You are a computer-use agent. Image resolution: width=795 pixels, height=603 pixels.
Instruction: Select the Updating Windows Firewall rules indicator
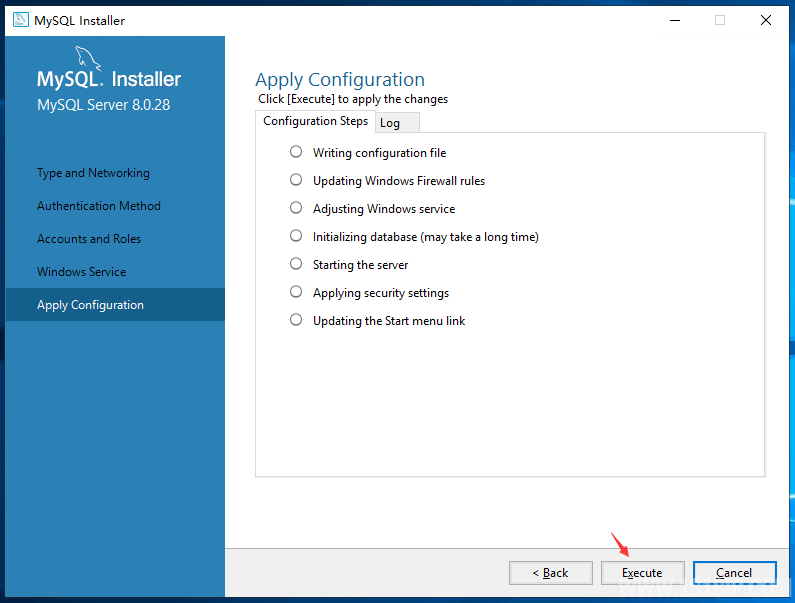click(x=296, y=180)
